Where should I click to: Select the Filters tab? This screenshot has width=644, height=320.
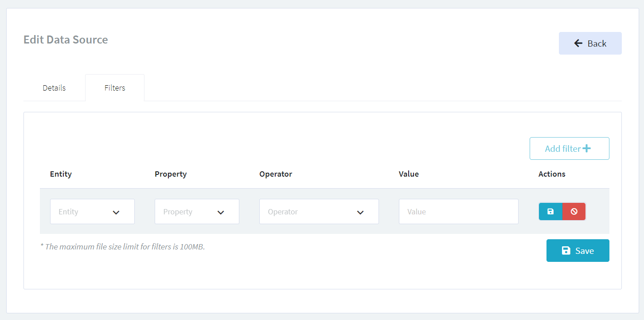click(114, 87)
